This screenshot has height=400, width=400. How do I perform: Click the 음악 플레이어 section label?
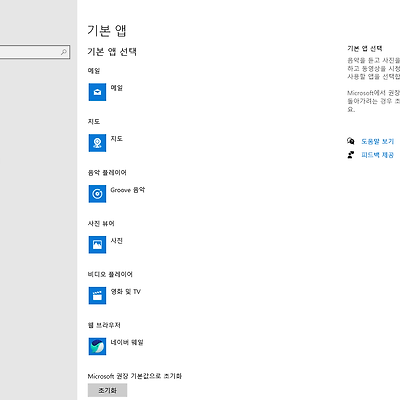[x=107, y=173]
